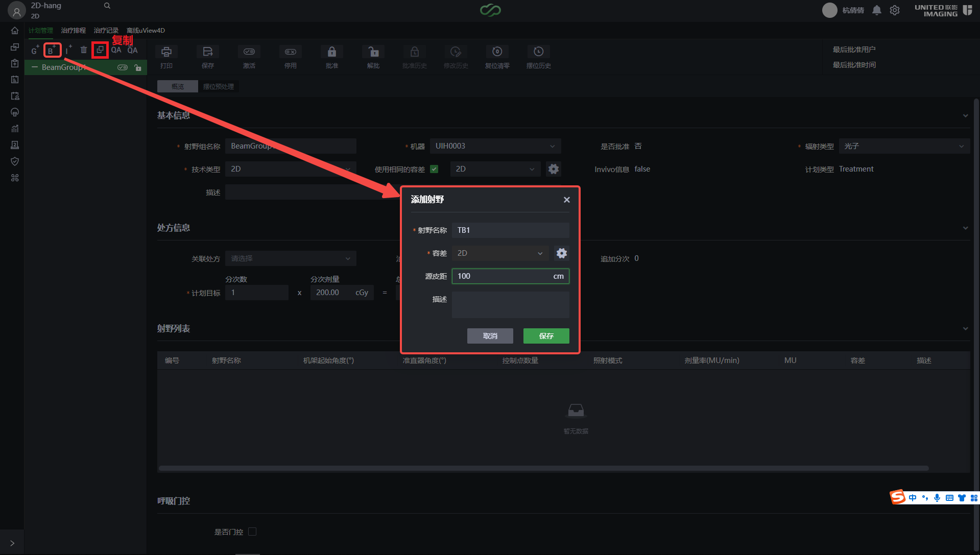Collapse the 基本信息 section chevron
The image size is (980, 555).
(965, 116)
